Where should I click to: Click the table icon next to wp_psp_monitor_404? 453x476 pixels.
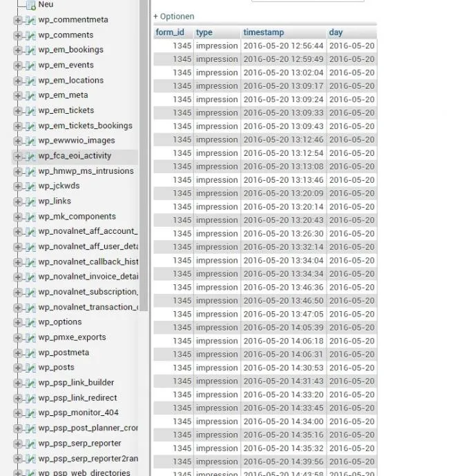(30, 413)
